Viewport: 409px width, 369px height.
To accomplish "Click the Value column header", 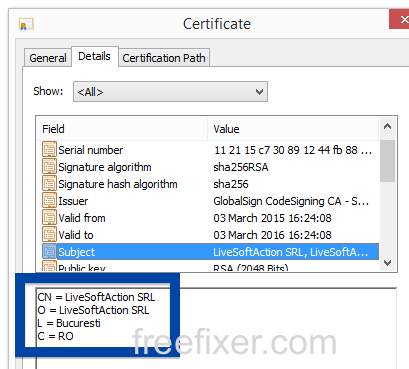I will (x=293, y=129).
